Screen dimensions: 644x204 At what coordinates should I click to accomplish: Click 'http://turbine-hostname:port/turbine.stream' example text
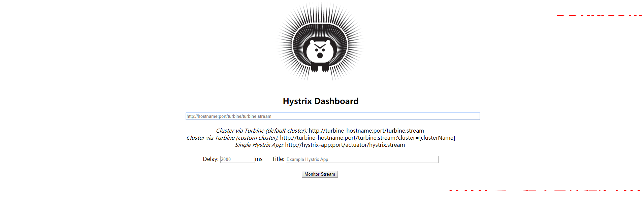[366, 131]
